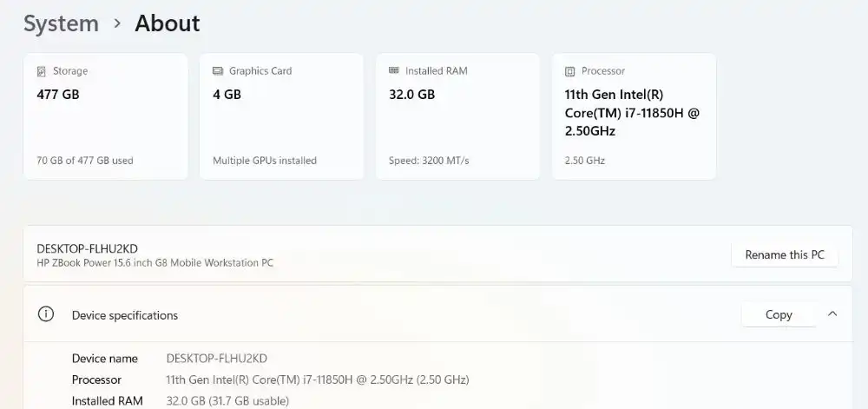Click the breadcrumb arrow between System and About
The width and height of the screenshot is (868, 409).
(x=117, y=23)
